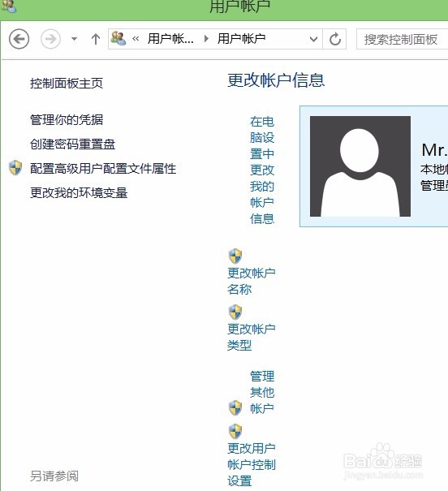Viewport: 448px width, 491px height.
Task: Open 更改用户帐户控制设置 link
Action: click(252, 464)
